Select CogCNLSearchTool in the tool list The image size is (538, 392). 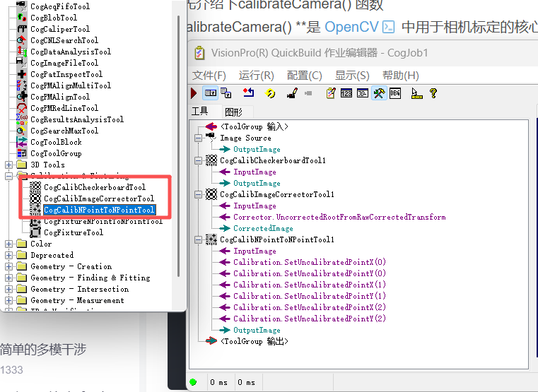[64, 40]
